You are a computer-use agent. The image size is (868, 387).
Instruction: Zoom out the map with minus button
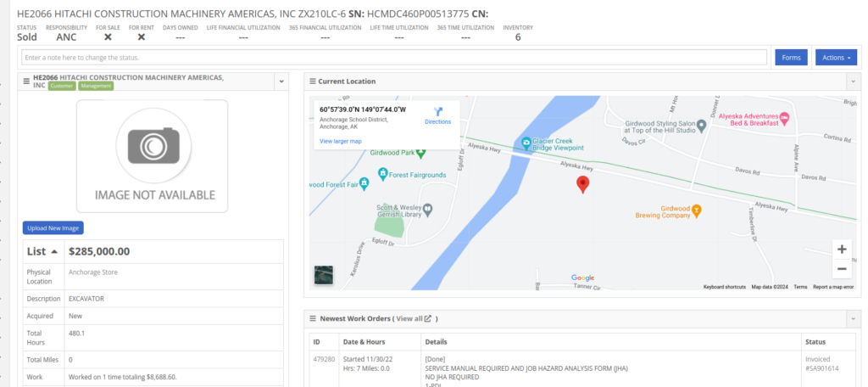(x=842, y=269)
